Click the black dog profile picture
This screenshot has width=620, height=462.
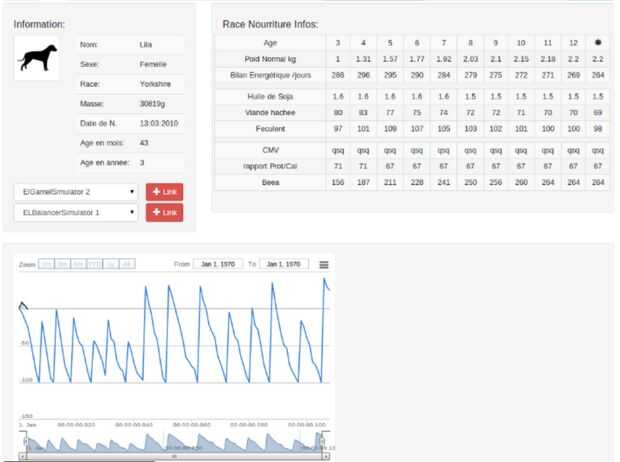[x=37, y=58]
